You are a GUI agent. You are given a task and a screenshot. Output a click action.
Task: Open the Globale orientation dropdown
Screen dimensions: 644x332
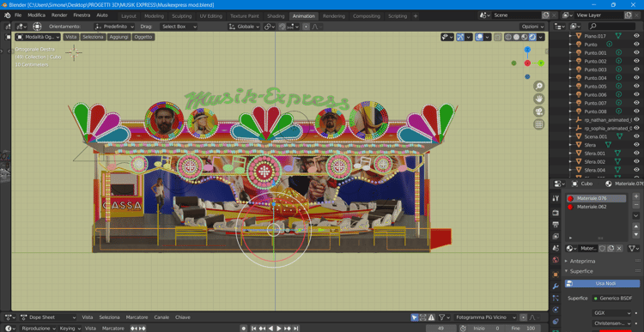tap(245, 27)
